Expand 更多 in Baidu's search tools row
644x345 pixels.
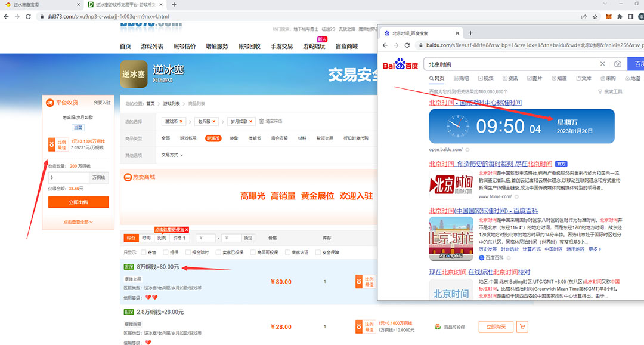click(x=595, y=249)
